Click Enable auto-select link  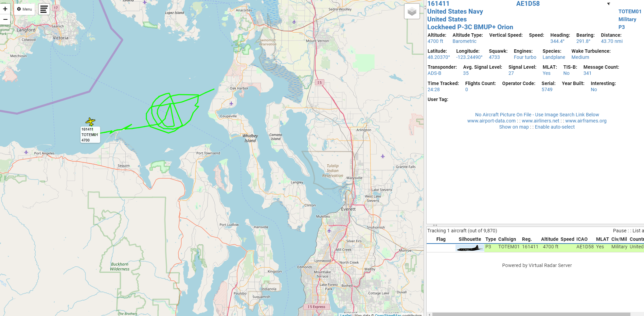pyautogui.click(x=555, y=127)
